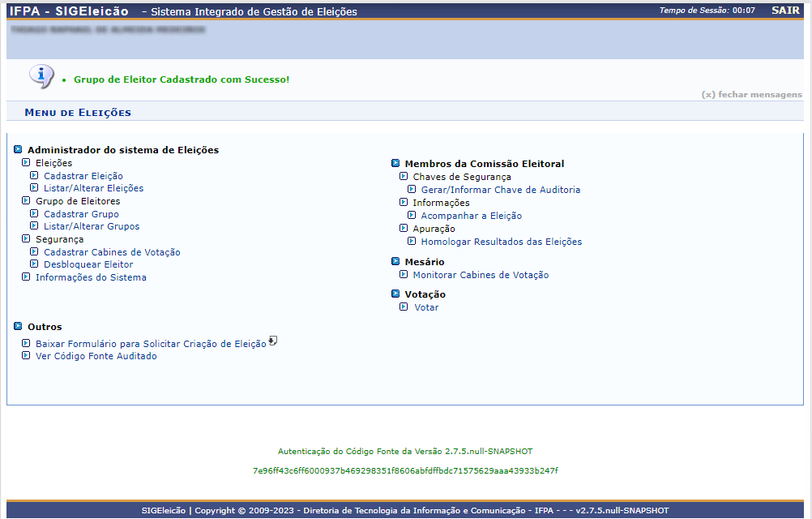Click the arrow icon beside Grupo de Eleitores
Image resolution: width=812 pixels, height=519 pixels.
point(26,200)
